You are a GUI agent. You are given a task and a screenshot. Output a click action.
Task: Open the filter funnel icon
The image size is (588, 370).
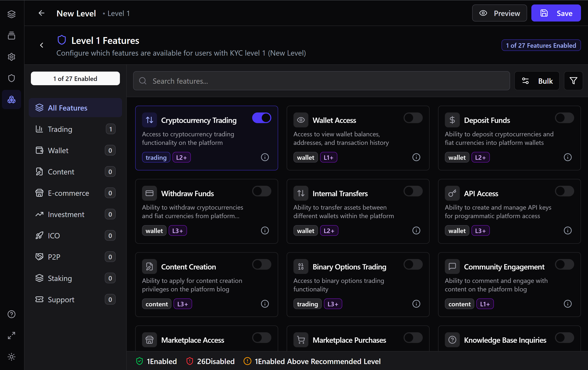573,81
